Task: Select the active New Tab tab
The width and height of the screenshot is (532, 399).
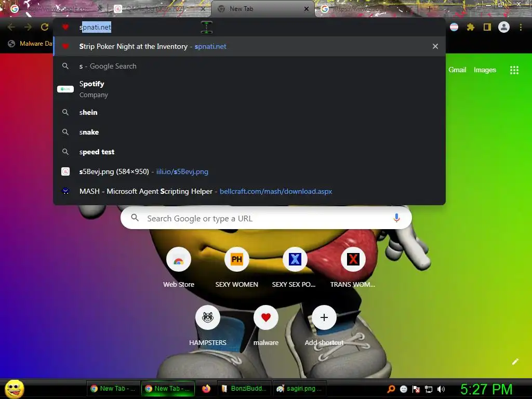Action: 261,9
